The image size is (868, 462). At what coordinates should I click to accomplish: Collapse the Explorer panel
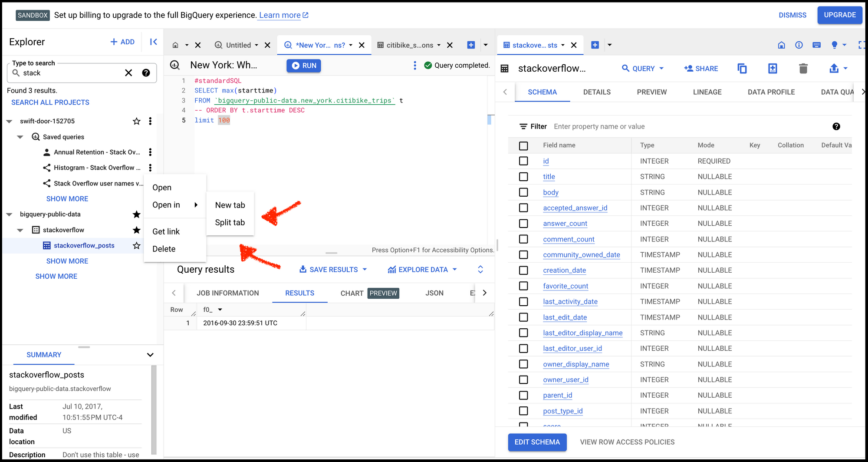(153, 42)
